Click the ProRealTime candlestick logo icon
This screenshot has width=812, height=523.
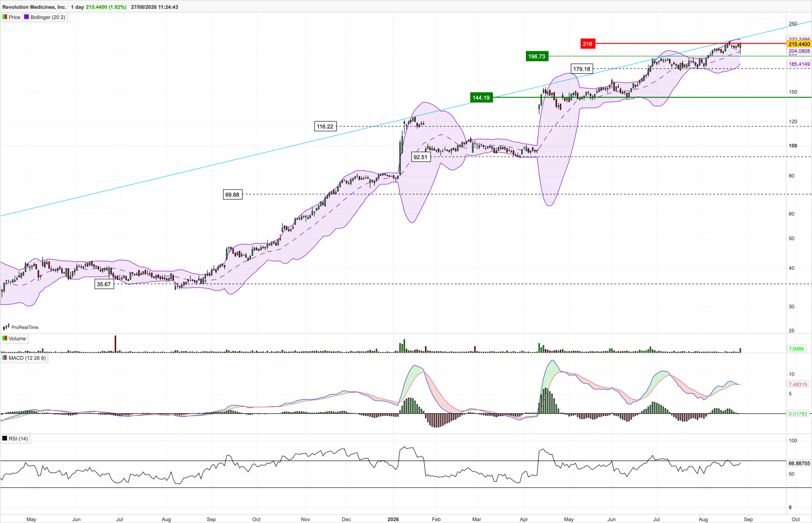click(6, 327)
